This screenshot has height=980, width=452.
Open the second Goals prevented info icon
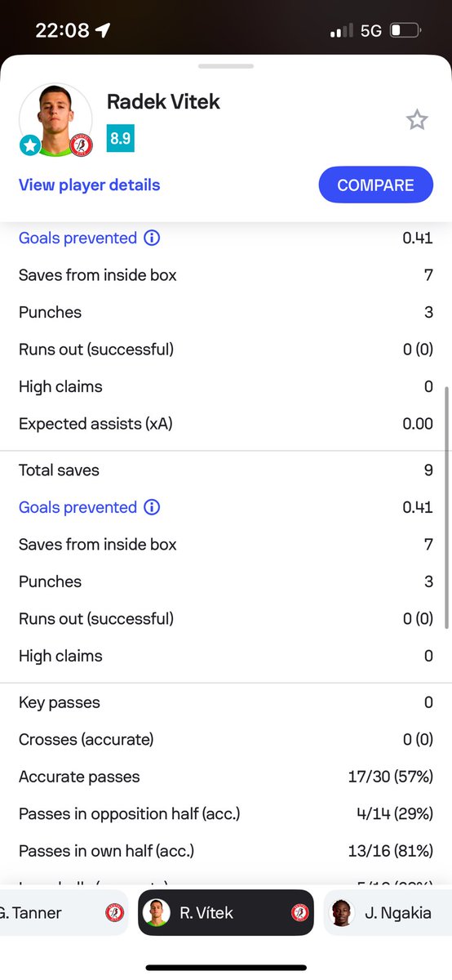point(152,507)
